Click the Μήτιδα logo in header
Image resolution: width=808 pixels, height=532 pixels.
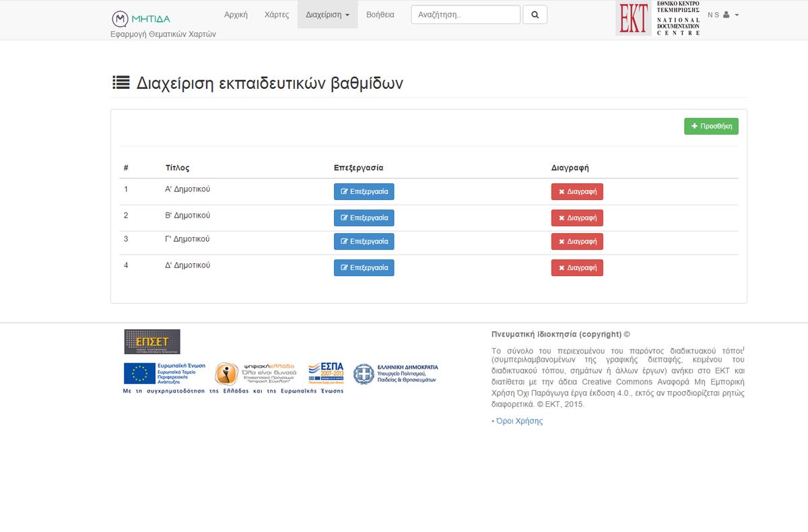[141, 18]
